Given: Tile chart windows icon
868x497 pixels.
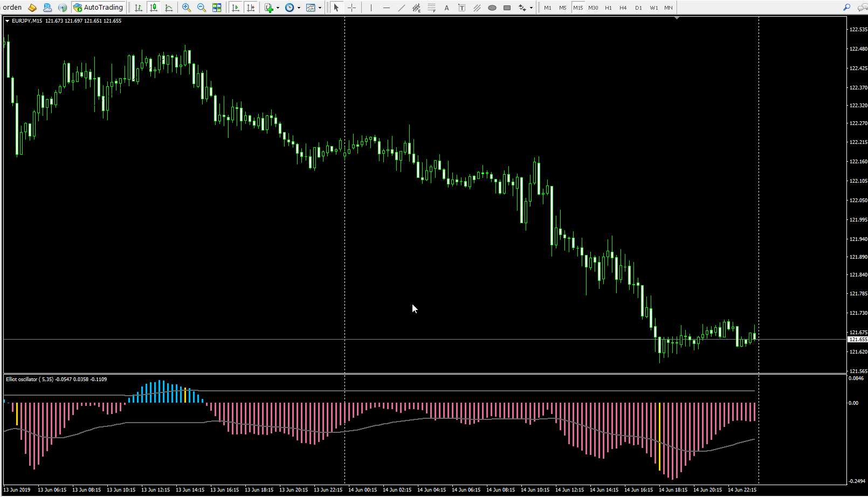Looking at the screenshot, I should coord(217,8).
